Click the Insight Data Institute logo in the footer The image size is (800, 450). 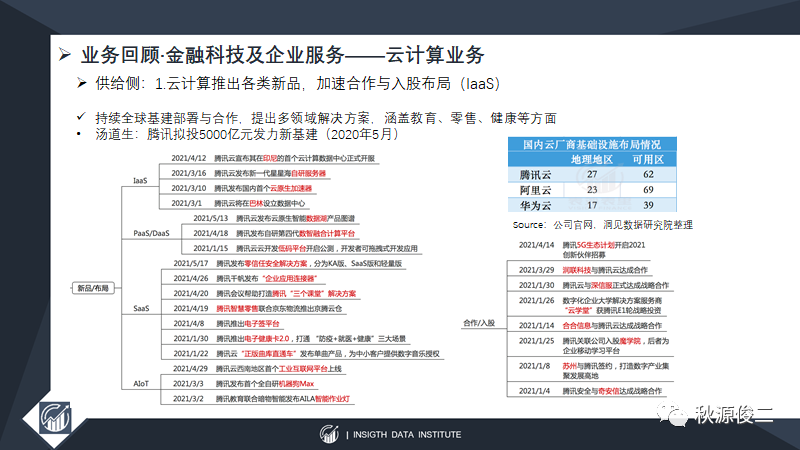pyautogui.click(x=329, y=434)
